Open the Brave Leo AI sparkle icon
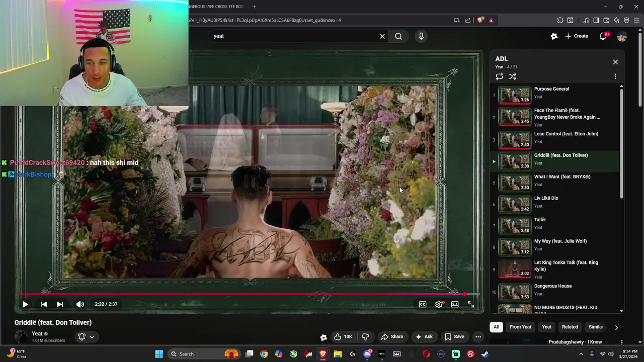This screenshot has width=644, height=362. 616,20
